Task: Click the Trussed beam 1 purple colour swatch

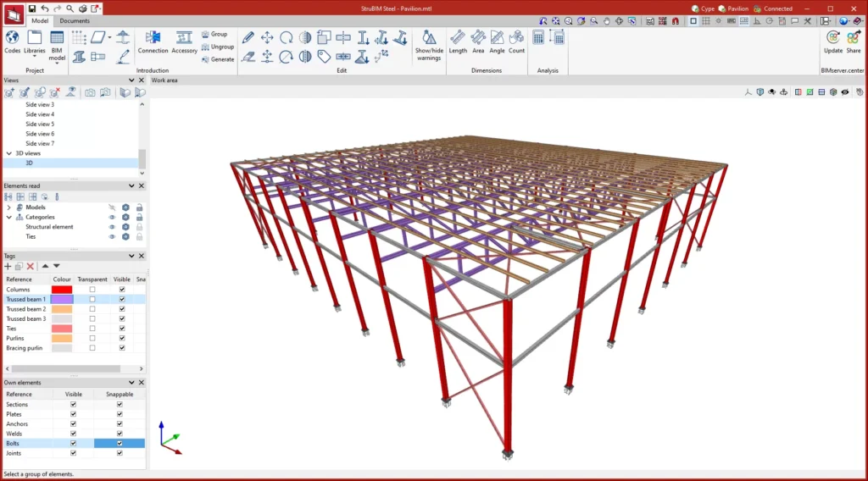Action: tap(62, 300)
